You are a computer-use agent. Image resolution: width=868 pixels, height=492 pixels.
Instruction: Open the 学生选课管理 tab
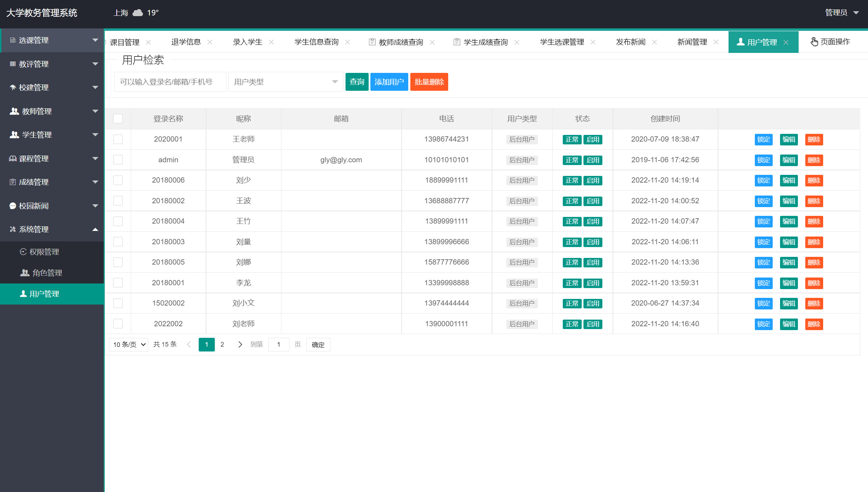pyautogui.click(x=561, y=42)
